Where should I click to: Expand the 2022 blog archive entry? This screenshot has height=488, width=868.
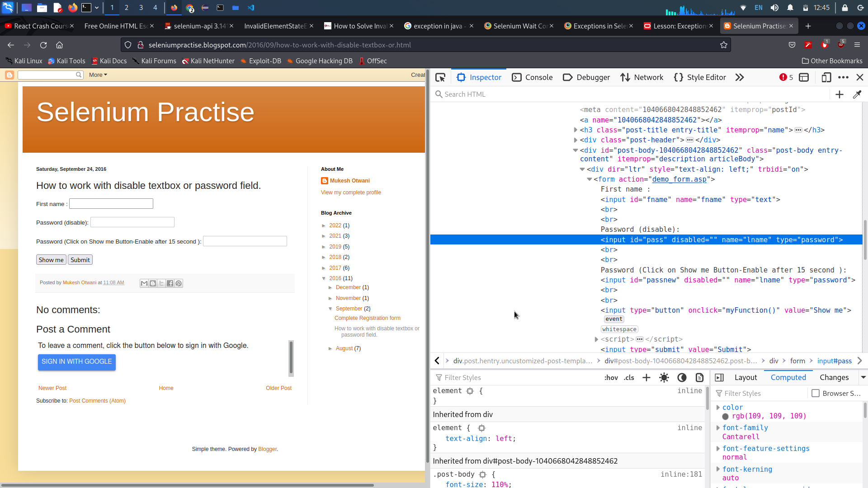point(324,225)
